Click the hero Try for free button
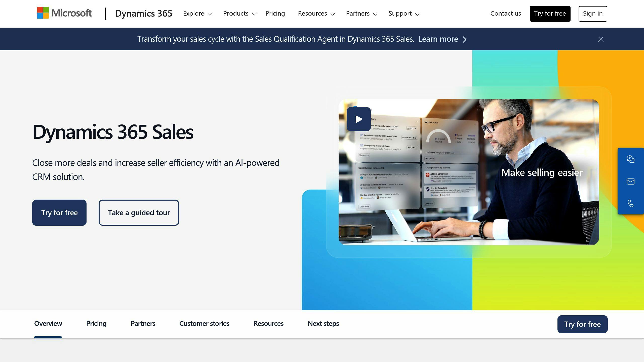 [59, 213]
